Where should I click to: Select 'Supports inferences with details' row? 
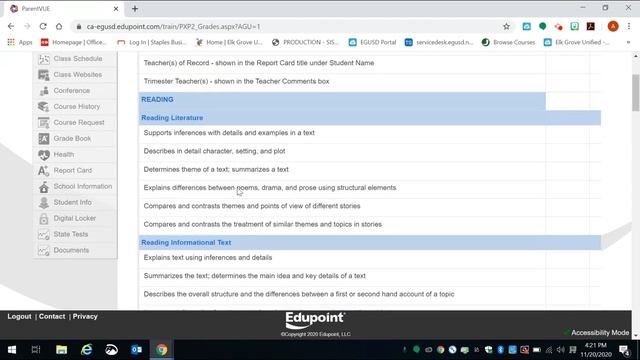coord(370,133)
